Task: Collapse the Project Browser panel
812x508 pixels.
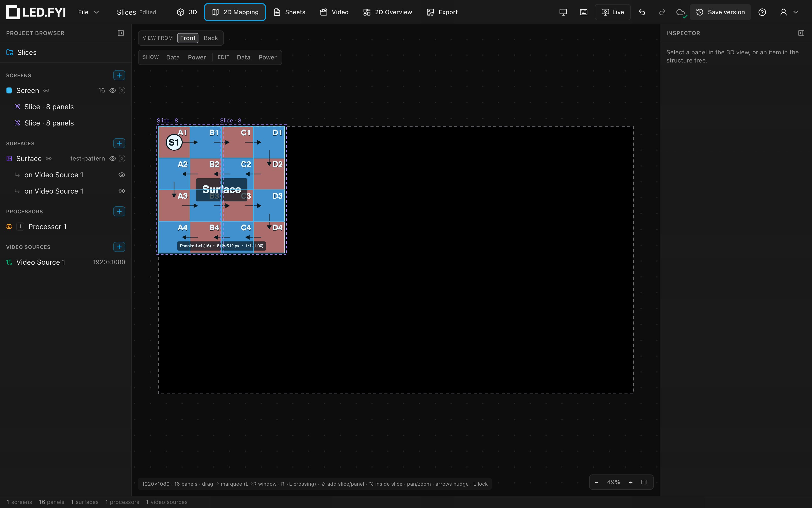Action: tap(121, 33)
